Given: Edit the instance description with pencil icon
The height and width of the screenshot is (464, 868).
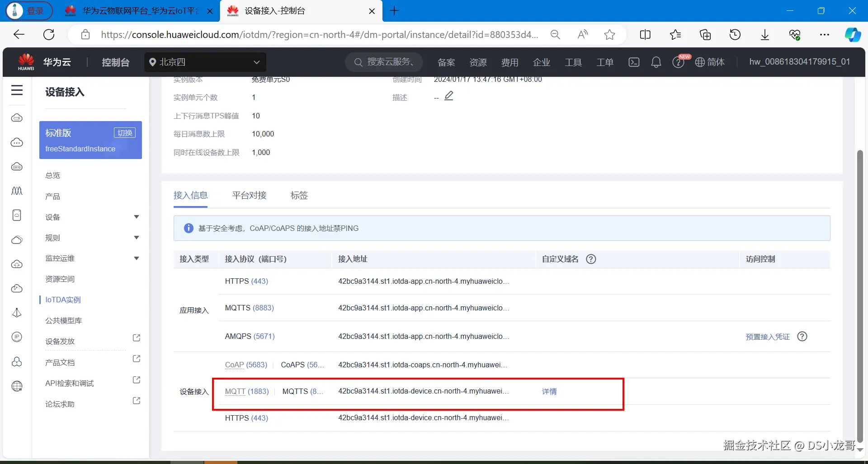Looking at the screenshot, I should click(448, 96).
